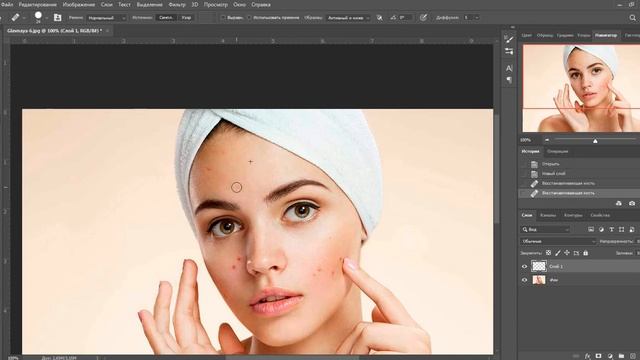Open the brush picker dropdown arrow

coord(46,18)
